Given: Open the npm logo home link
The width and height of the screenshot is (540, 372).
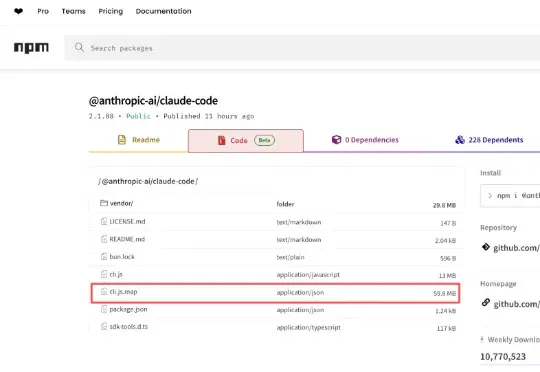Looking at the screenshot, I should (x=31, y=48).
